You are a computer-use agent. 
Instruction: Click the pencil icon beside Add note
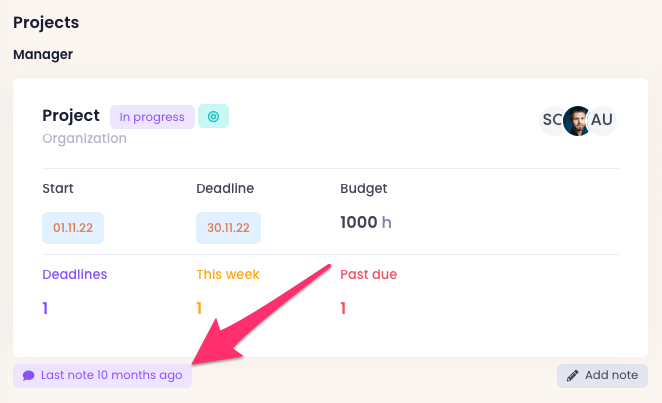(x=573, y=376)
